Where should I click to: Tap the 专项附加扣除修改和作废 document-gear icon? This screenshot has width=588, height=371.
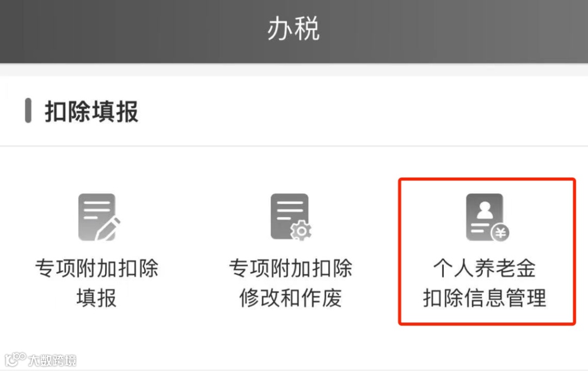(x=291, y=217)
